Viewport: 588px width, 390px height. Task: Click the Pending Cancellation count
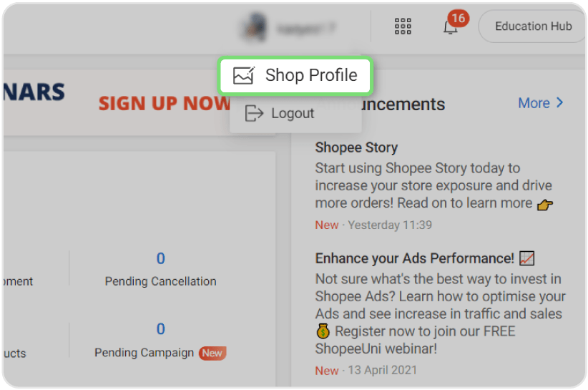click(x=160, y=258)
